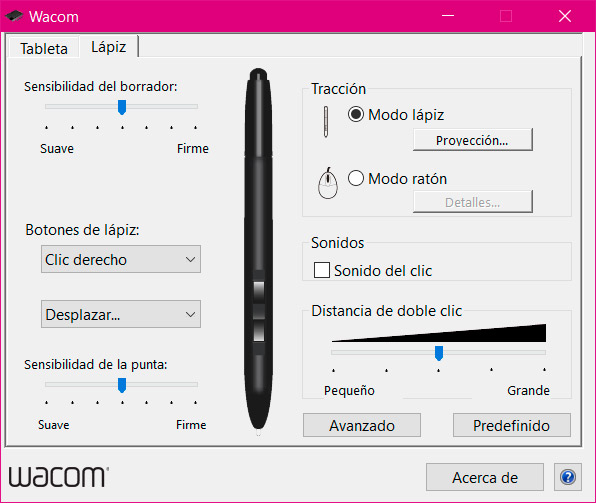Open the Proyección... settings button
The height and width of the screenshot is (503, 596).
coord(472,140)
